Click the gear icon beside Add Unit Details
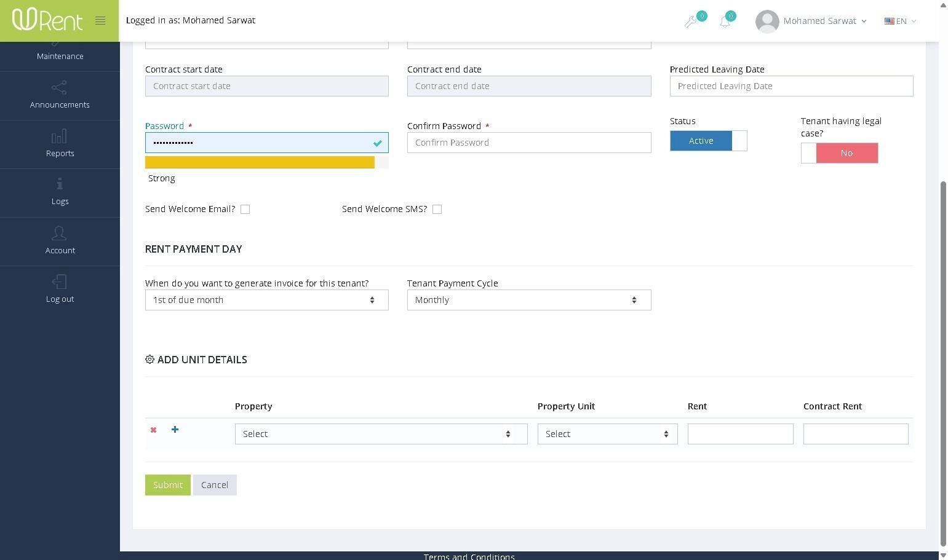Viewport: 948px width, 560px height. pos(149,359)
